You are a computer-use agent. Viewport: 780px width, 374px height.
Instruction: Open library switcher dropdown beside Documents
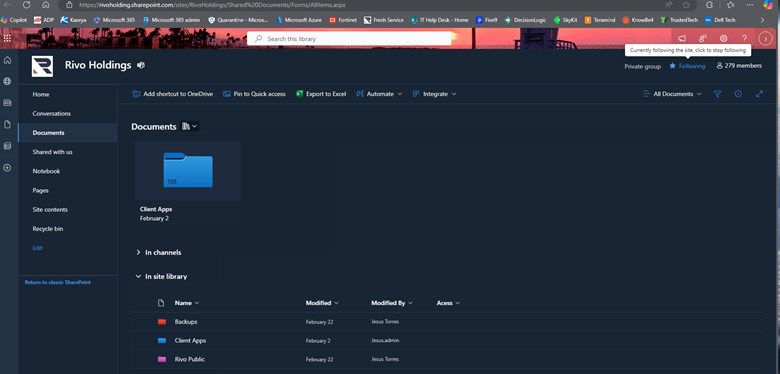(190, 126)
